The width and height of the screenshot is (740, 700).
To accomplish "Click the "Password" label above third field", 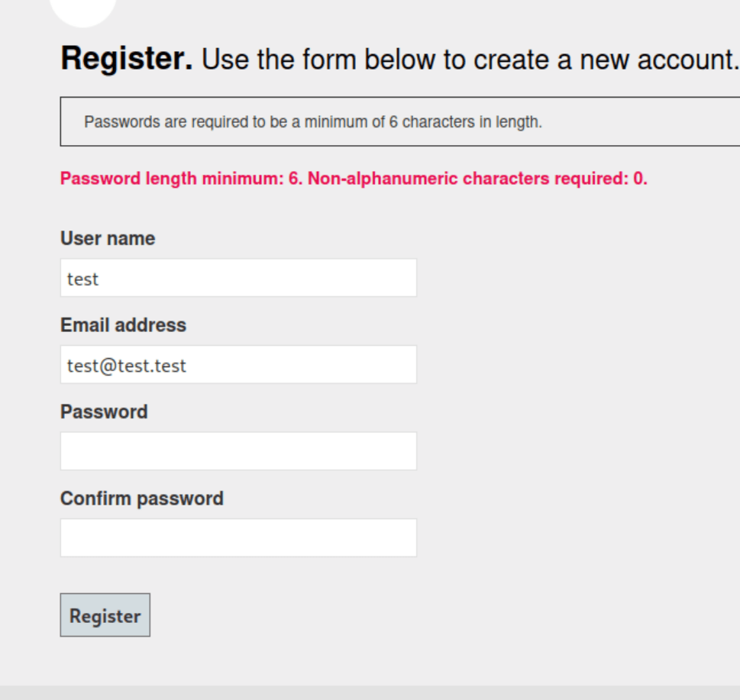I will point(104,412).
